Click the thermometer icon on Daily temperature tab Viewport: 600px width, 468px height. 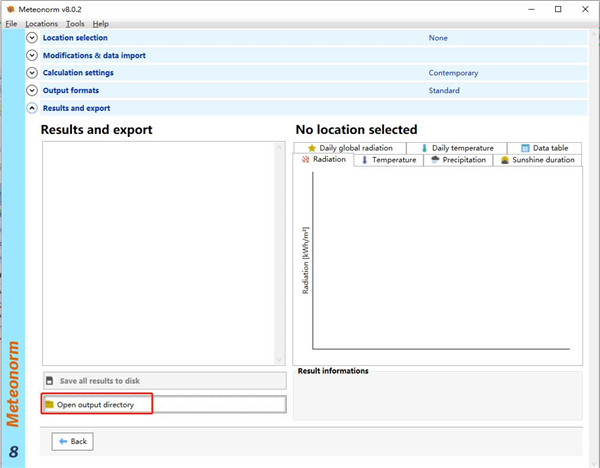click(424, 148)
